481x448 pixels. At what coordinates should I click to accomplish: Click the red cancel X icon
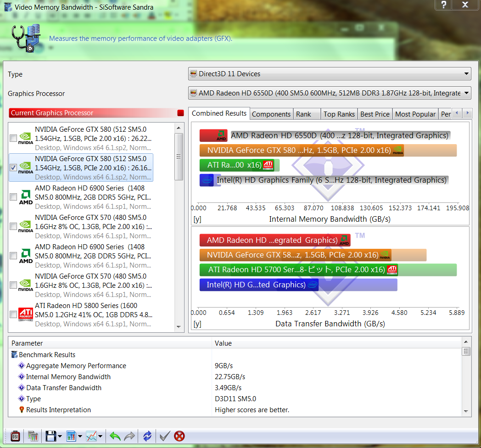(179, 436)
